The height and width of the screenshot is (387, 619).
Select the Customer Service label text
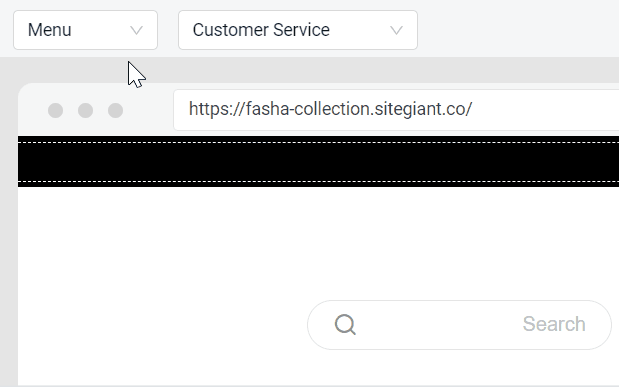pos(261,30)
